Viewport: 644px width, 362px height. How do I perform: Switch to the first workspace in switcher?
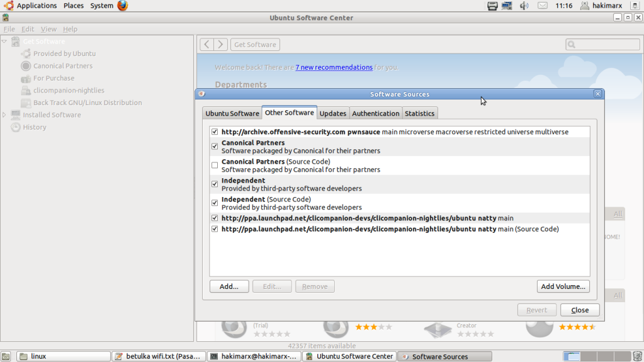[x=572, y=356]
